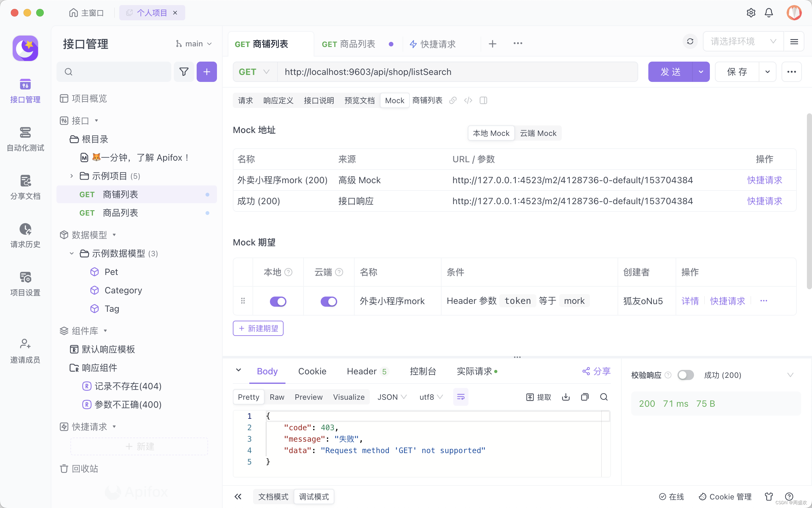The image size is (812, 508).
Task: Toggle 云端 switch for 外卖小程序mork expectation
Action: pyautogui.click(x=329, y=301)
